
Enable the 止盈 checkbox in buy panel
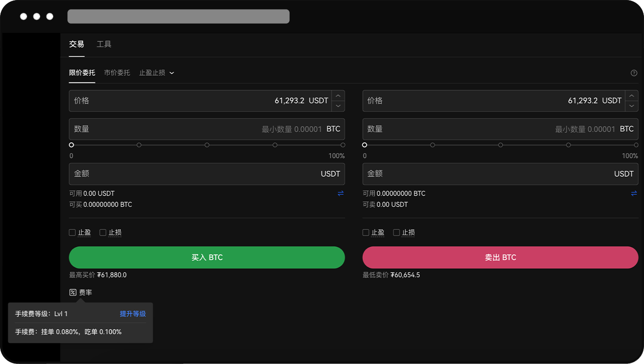click(72, 232)
